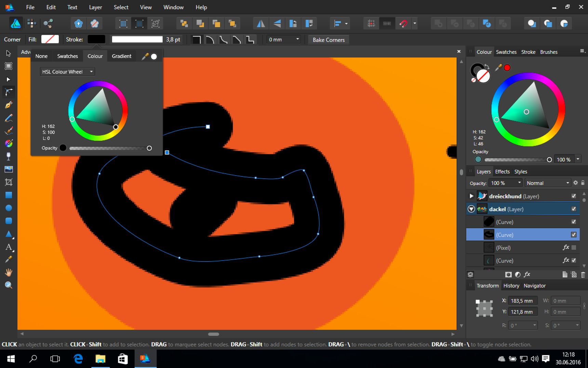Select the Zoom magnifier tool

pos(9,285)
